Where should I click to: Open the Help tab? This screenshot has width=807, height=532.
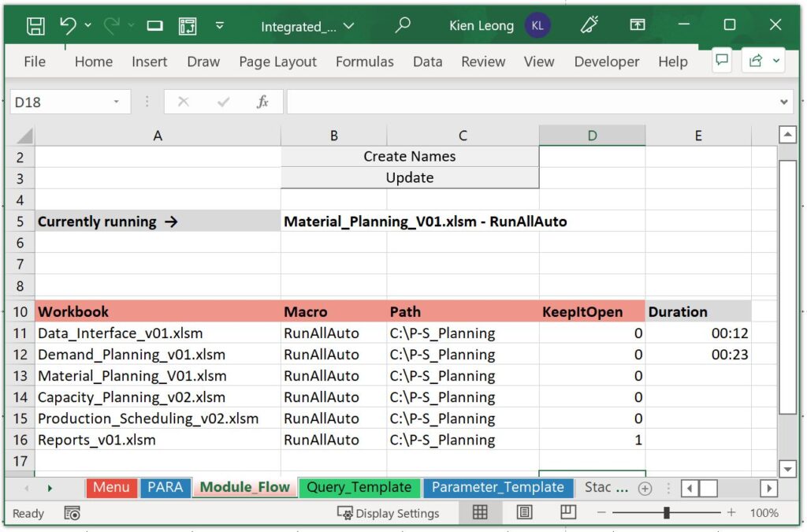673,61
